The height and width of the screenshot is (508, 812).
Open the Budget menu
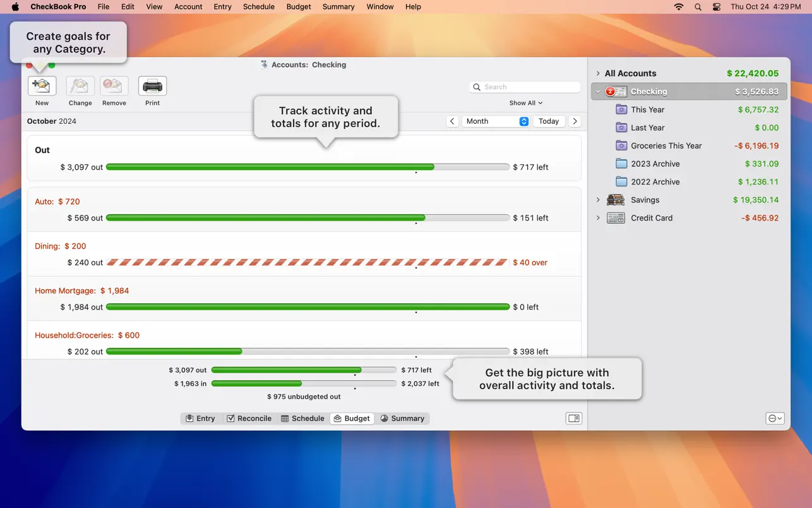[299, 7]
